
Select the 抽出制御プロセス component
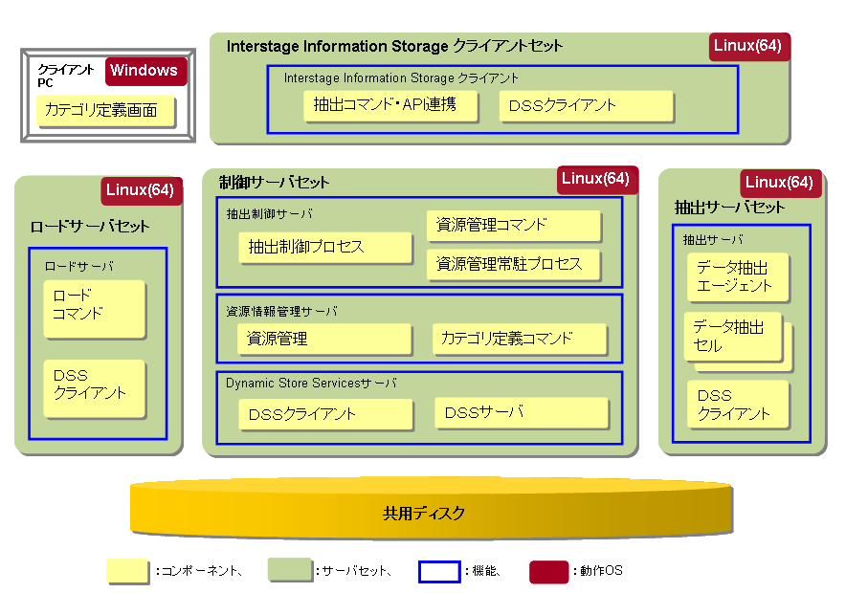[x=325, y=247]
